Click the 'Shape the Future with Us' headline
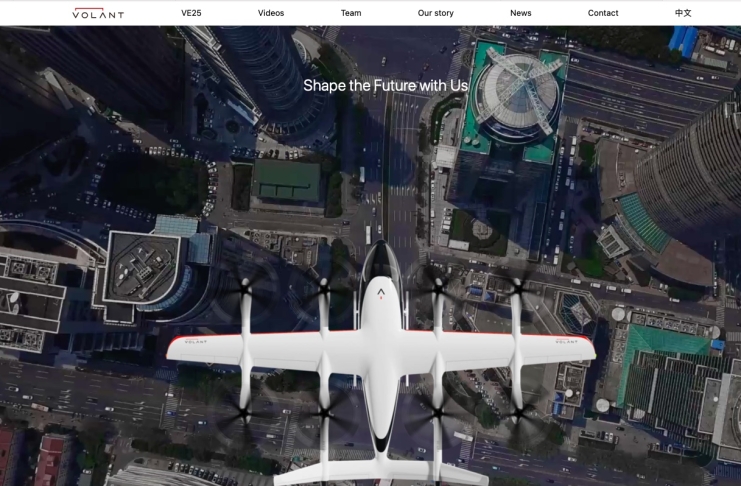Viewport: 741px width, 486px height. (x=386, y=86)
